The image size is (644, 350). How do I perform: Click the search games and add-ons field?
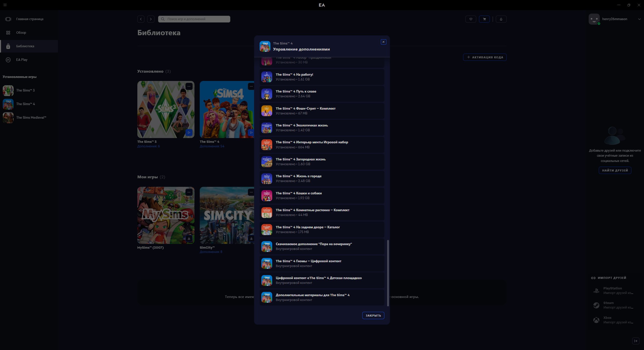194,19
